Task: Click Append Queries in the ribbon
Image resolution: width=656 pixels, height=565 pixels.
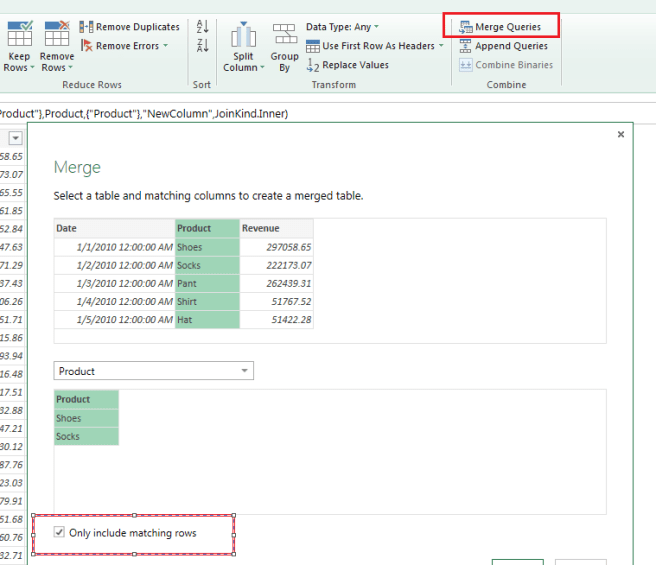Action: (503, 46)
